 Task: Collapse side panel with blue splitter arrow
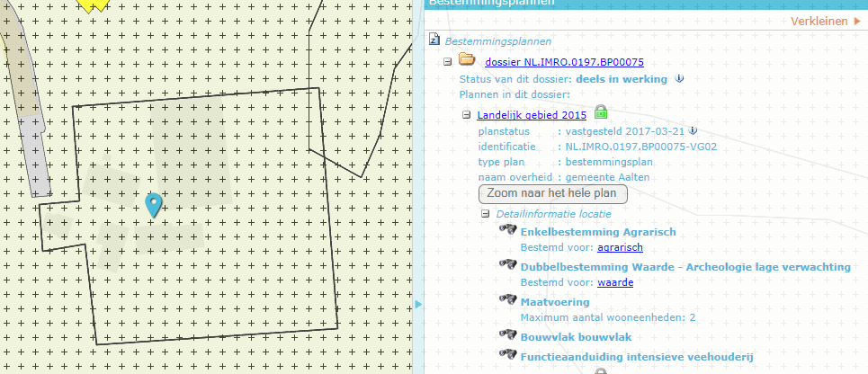click(x=418, y=304)
